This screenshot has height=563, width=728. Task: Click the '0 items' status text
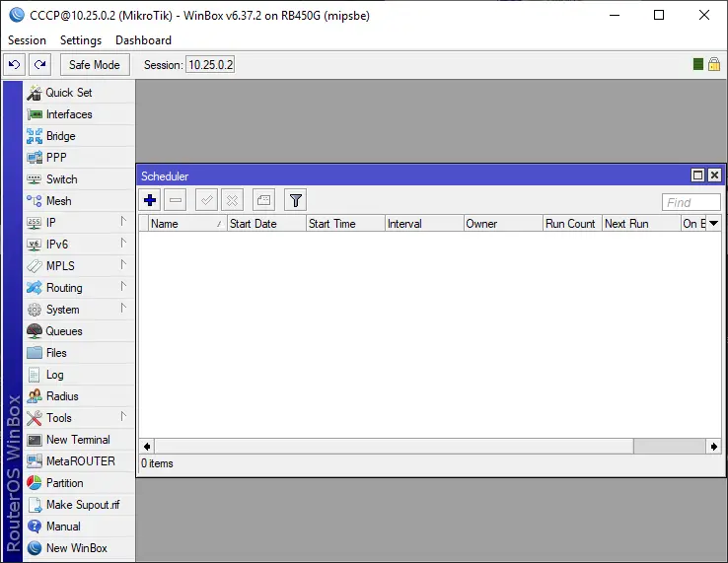(x=157, y=463)
